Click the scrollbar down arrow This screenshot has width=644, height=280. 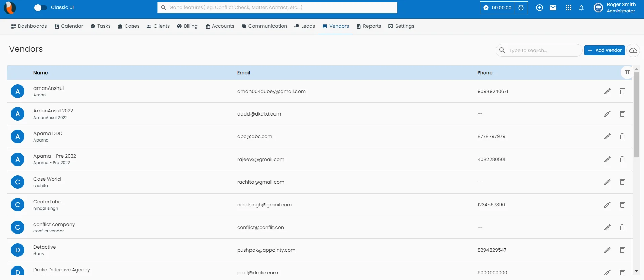tap(636, 271)
